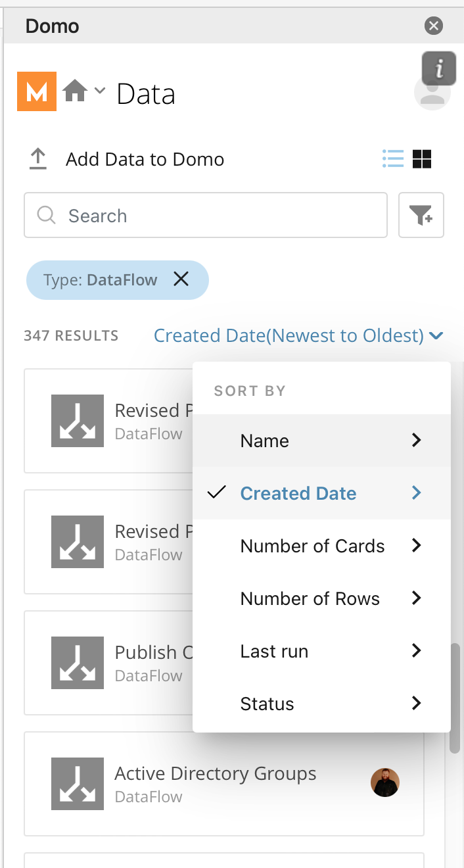The image size is (464, 868).
Task: Switch to grid view
Action: [422, 158]
